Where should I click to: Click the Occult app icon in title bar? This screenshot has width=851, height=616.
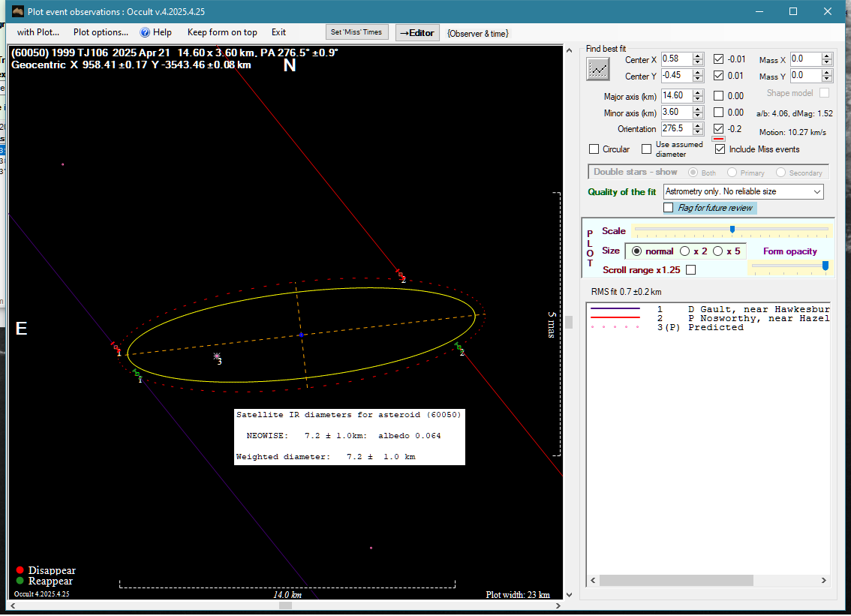tap(19, 11)
